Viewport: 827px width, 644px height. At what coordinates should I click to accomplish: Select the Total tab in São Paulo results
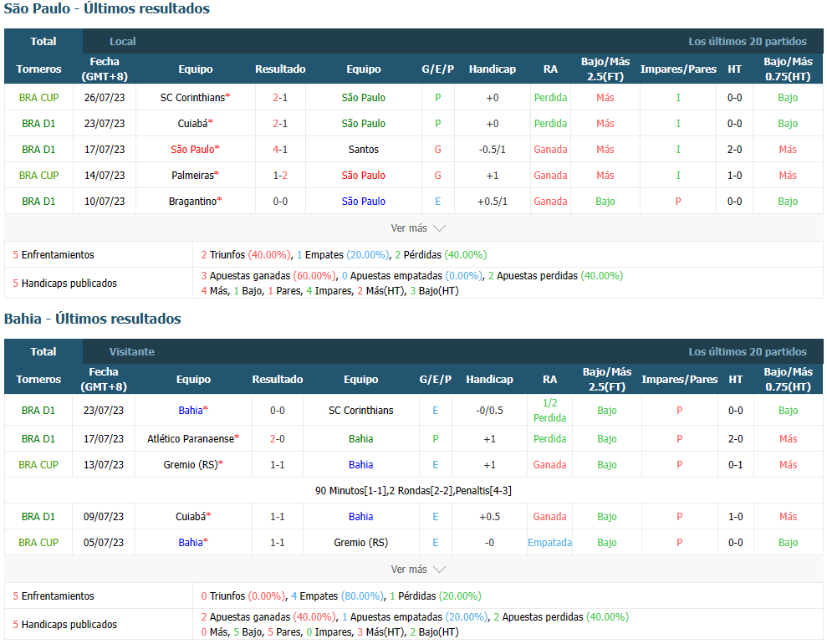(43, 41)
